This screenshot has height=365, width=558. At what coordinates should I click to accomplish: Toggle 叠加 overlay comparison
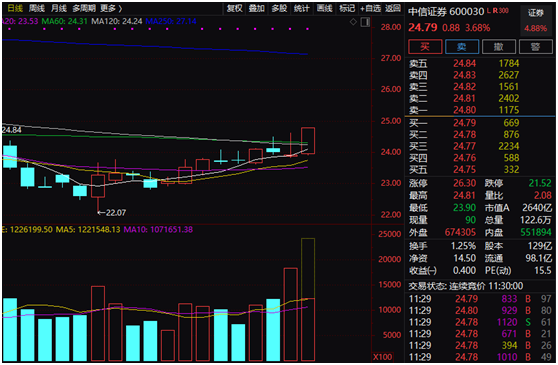pyautogui.click(x=257, y=8)
